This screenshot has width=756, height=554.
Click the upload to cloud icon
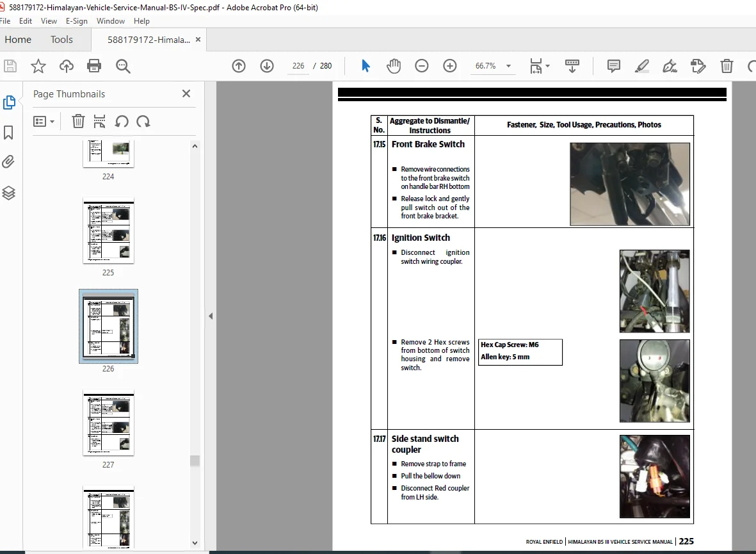point(67,66)
